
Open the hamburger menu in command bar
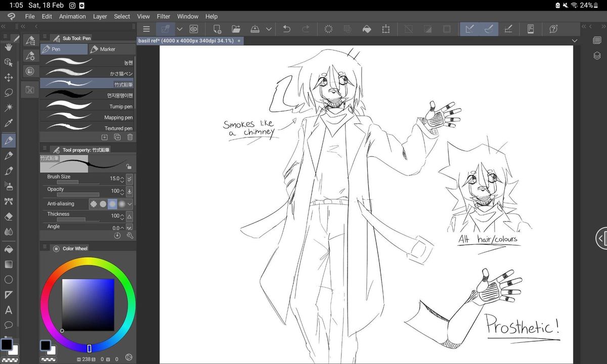click(x=146, y=29)
